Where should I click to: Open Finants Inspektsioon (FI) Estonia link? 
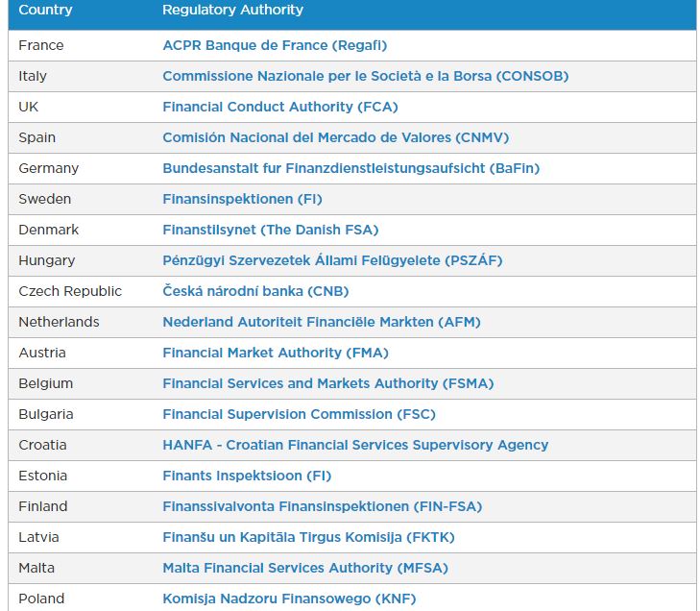pyautogui.click(x=247, y=477)
